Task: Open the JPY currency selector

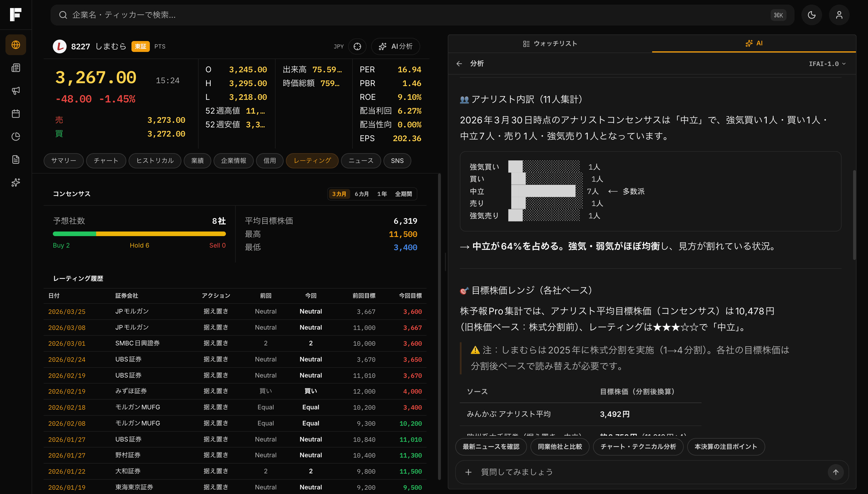Action: 338,46
